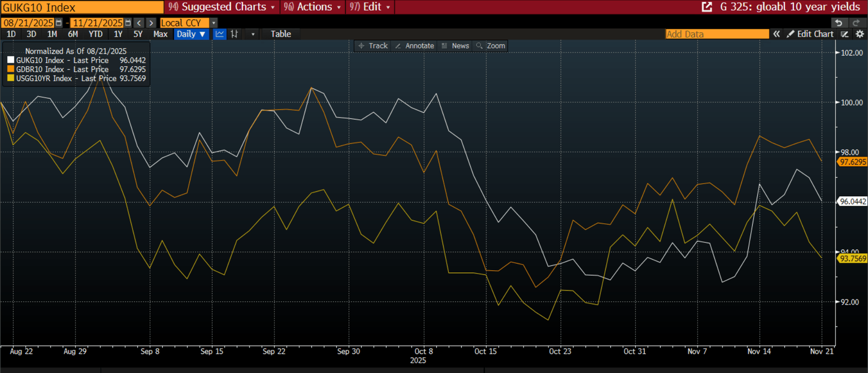
Task: Click the undo arrow icon
Action: click(x=839, y=23)
